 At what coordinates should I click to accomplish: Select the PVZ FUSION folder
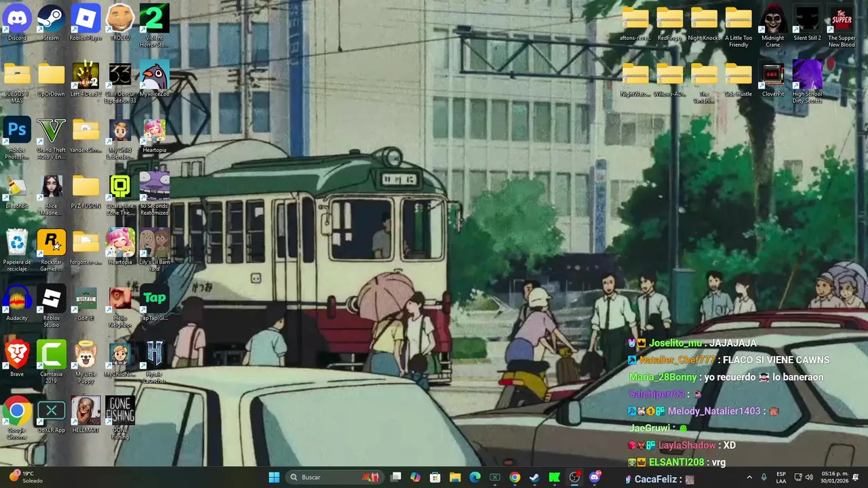tap(85, 192)
